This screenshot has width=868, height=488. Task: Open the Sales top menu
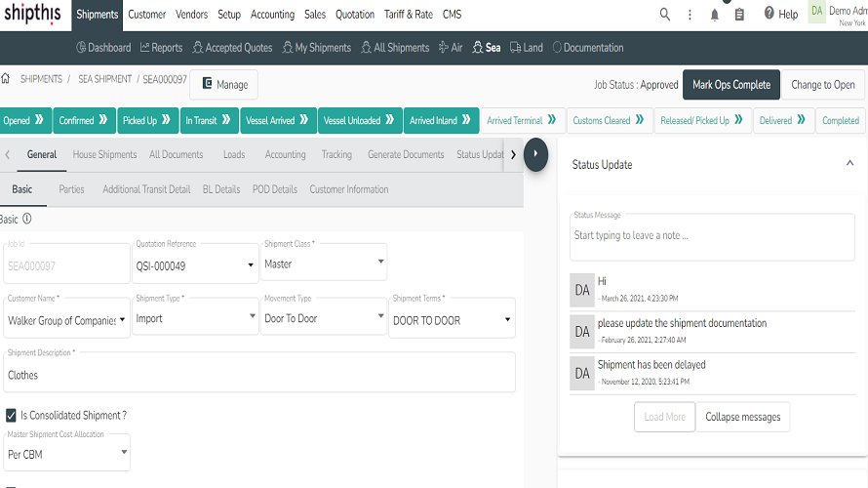pos(315,15)
